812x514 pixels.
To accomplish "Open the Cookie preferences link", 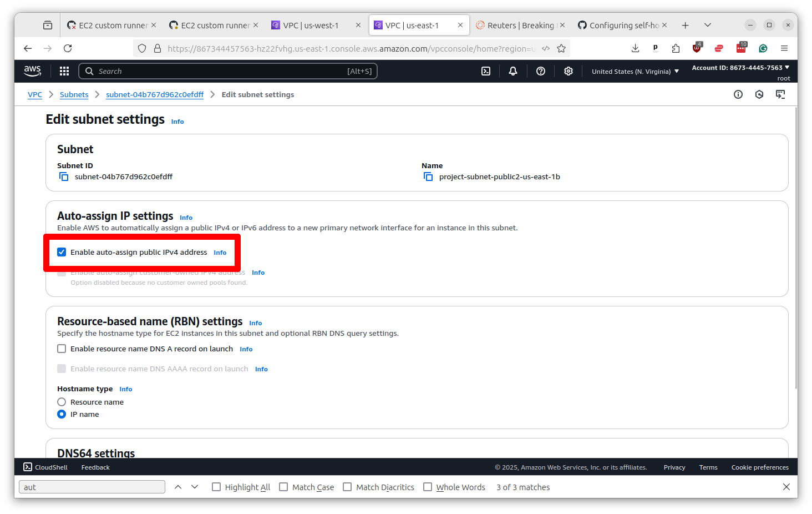I will tap(760, 467).
